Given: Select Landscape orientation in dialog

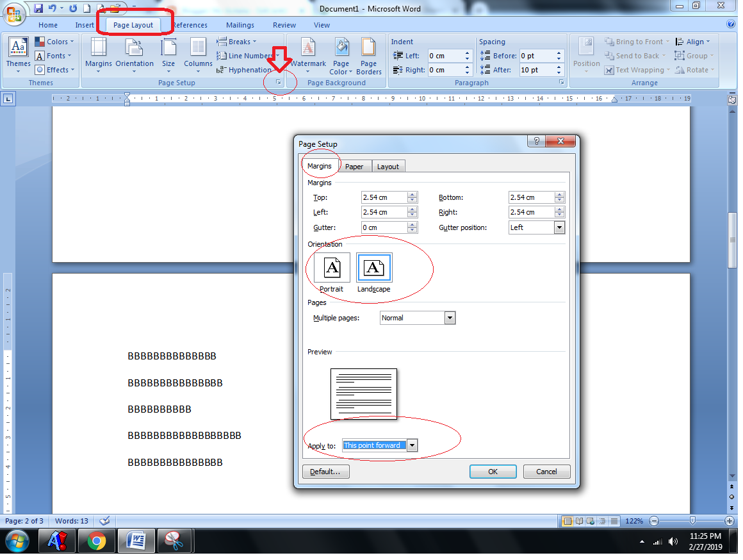Looking at the screenshot, I should tap(374, 268).
